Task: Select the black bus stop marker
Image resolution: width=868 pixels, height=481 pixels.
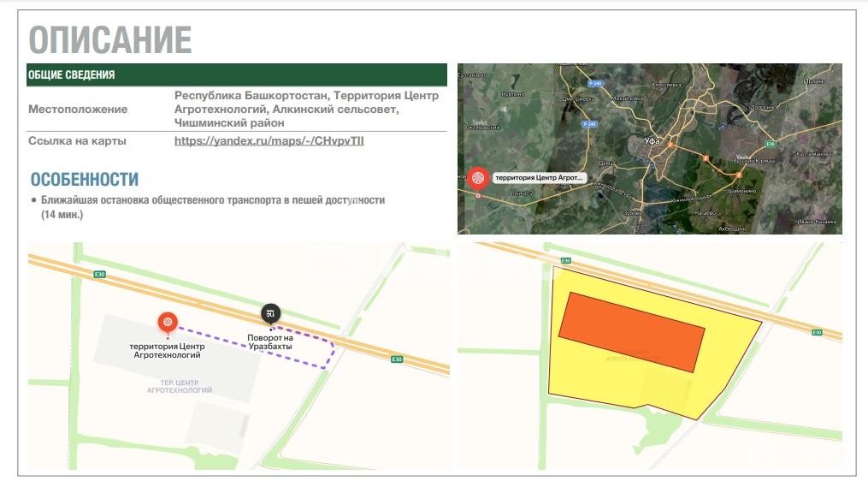Action: click(271, 313)
